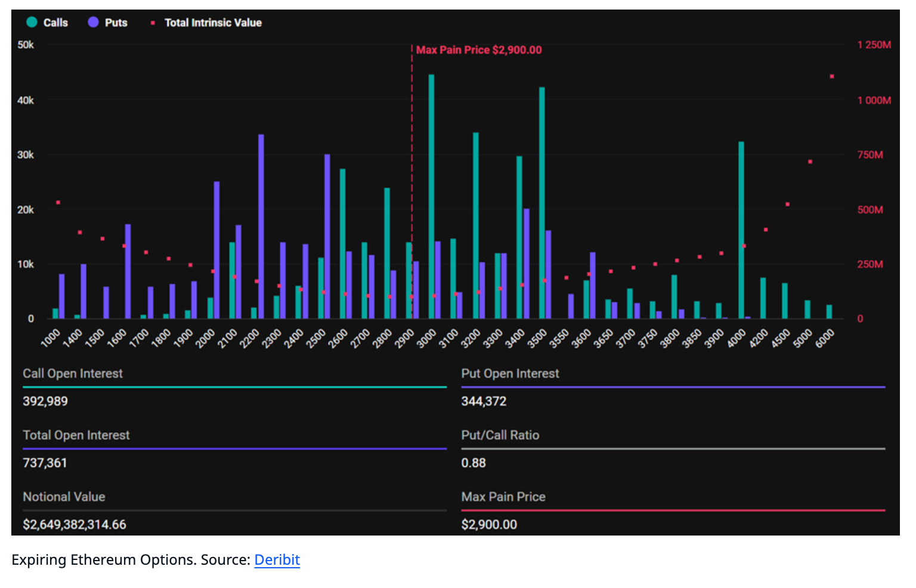Click the Total Open Interest value 737,361
This screenshot has width=916, height=588.
coord(45,463)
